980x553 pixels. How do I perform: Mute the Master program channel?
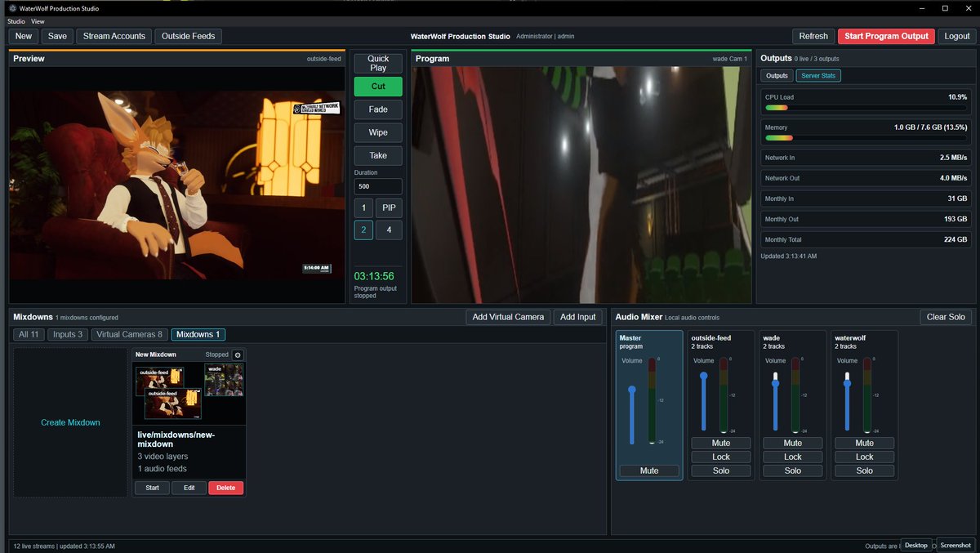649,470
